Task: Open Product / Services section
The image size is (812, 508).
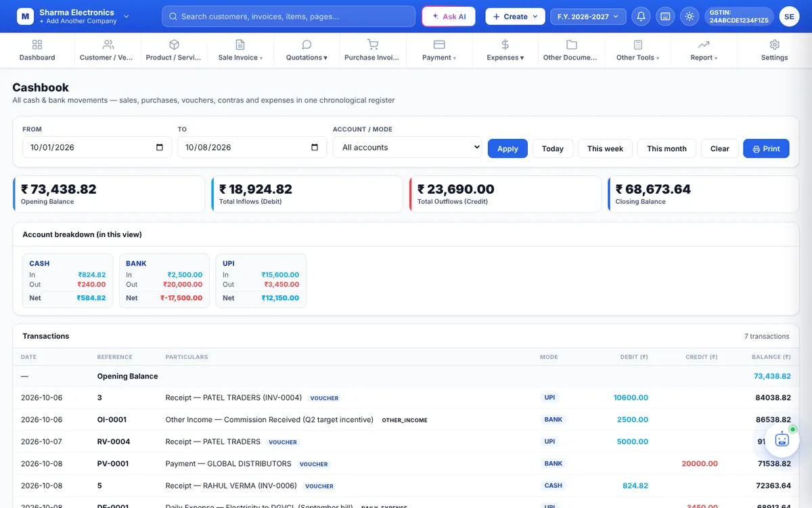Action: pos(174,50)
